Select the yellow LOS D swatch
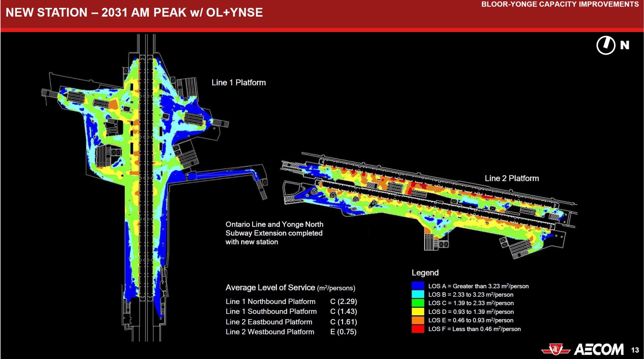The height and width of the screenshot is (359, 644). click(418, 312)
